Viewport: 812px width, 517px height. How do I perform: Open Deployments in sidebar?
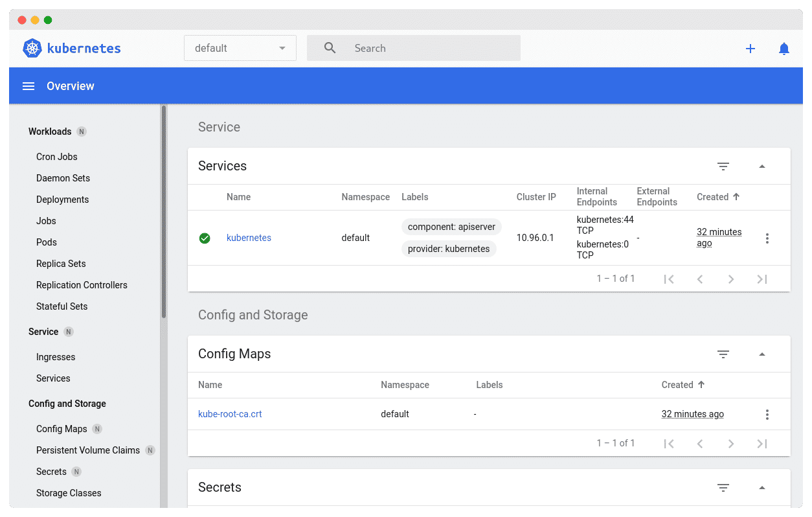[63, 200]
